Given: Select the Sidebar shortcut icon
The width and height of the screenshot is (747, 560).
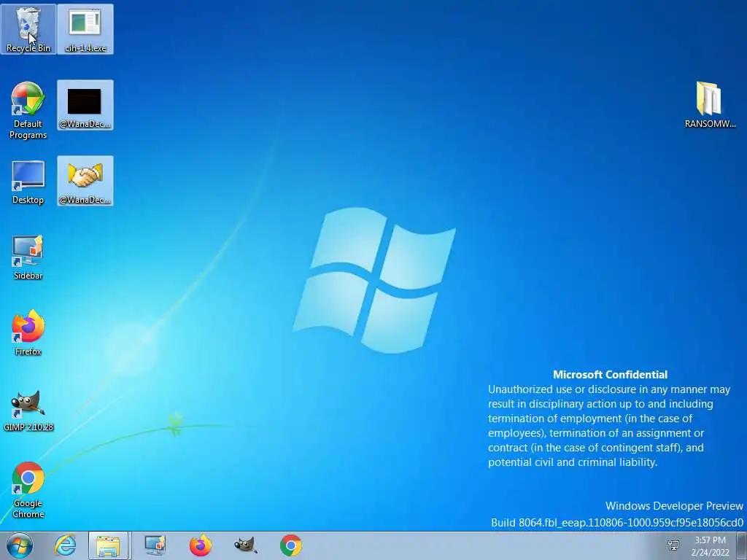Looking at the screenshot, I should (28, 257).
